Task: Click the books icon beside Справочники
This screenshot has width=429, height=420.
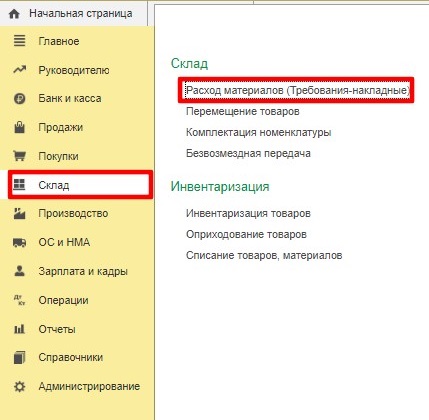Action: (x=19, y=358)
